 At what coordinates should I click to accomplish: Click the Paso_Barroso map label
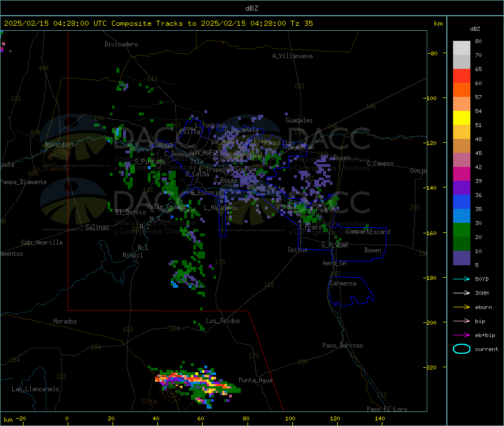point(343,345)
